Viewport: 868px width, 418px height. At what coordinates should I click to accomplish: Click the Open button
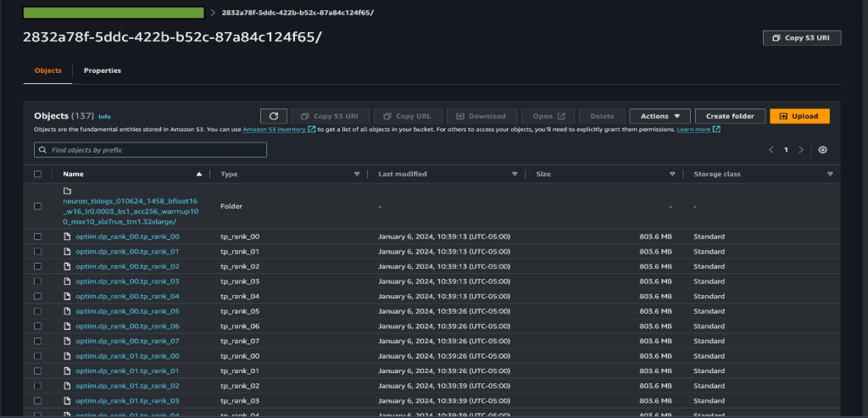548,116
